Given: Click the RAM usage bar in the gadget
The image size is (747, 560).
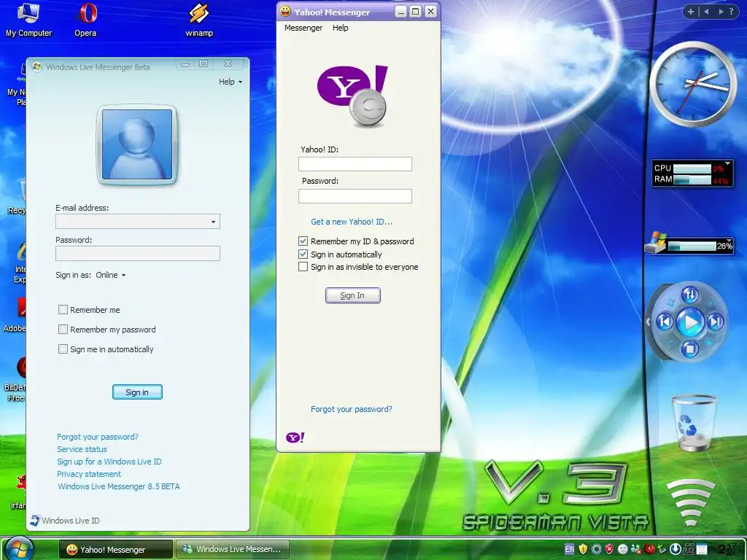Looking at the screenshot, I should pos(692,179).
